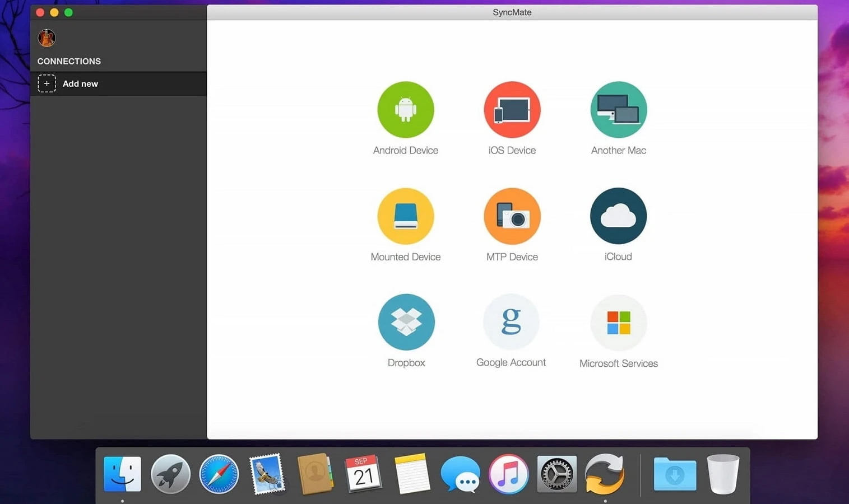Open the iCloud connection option

click(618, 216)
